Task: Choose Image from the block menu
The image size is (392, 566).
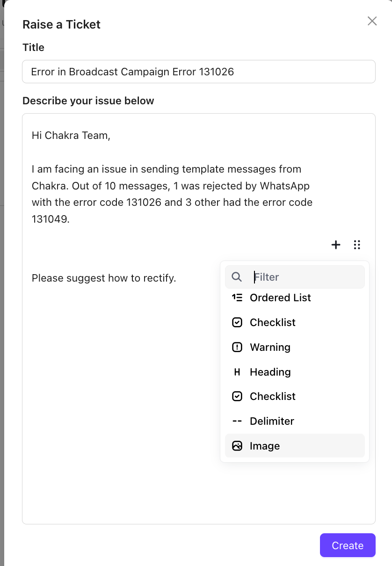Action: [x=265, y=445]
